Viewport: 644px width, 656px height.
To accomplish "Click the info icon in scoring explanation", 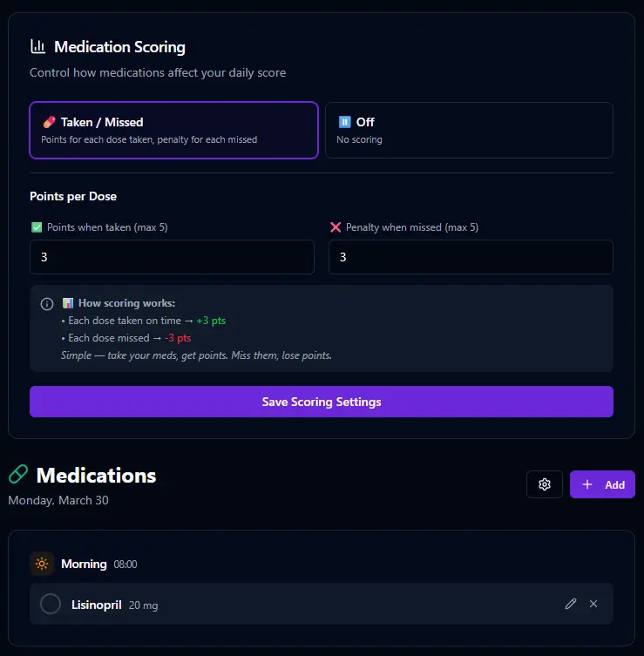I will coord(47,304).
